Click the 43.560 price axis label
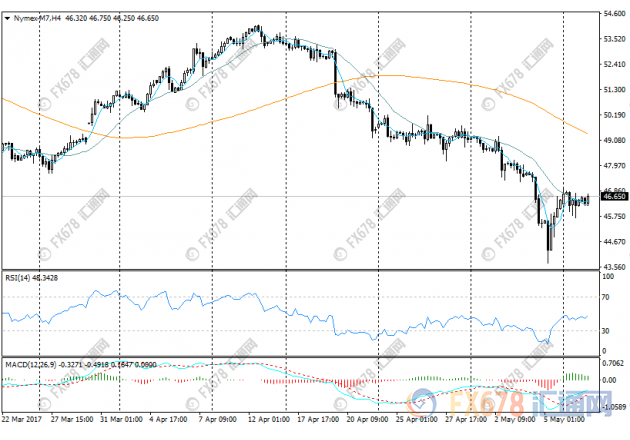 [612, 267]
